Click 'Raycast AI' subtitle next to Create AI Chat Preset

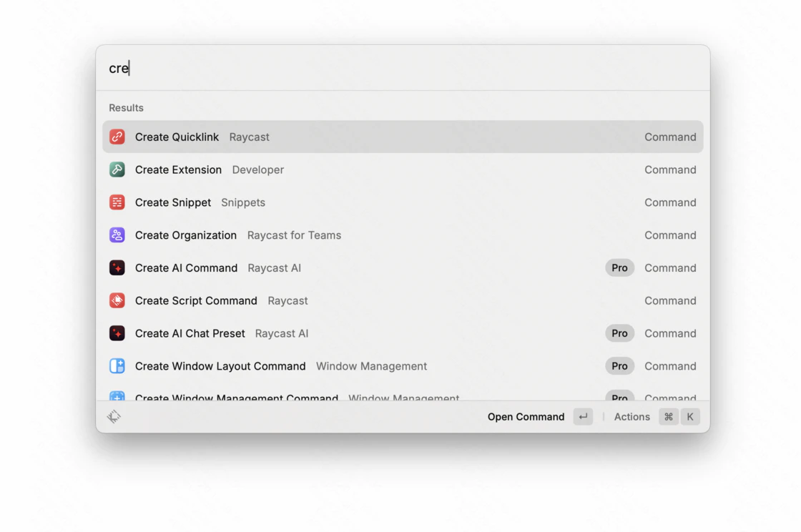(x=282, y=333)
